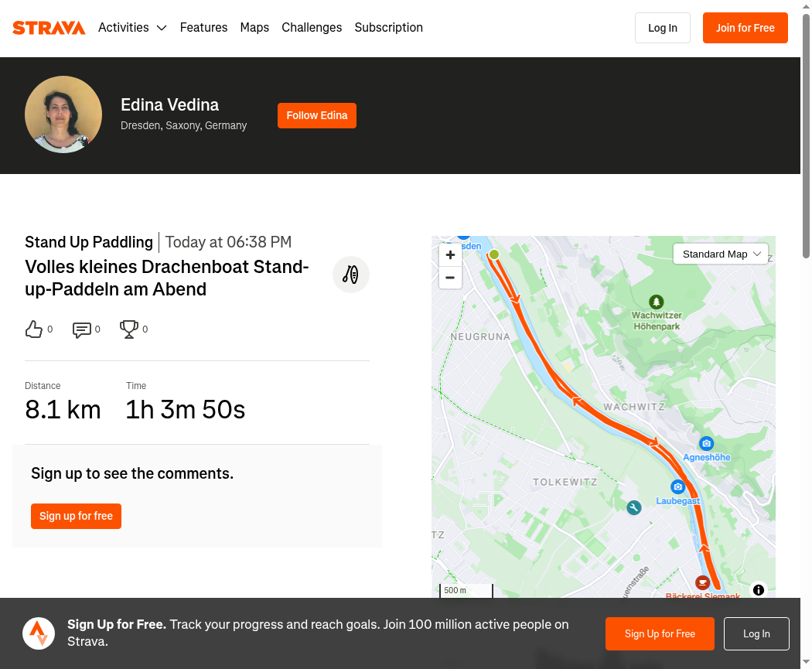Open the Standard Map style dropdown
This screenshot has height=669, width=812.
click(x=720, y=254)
